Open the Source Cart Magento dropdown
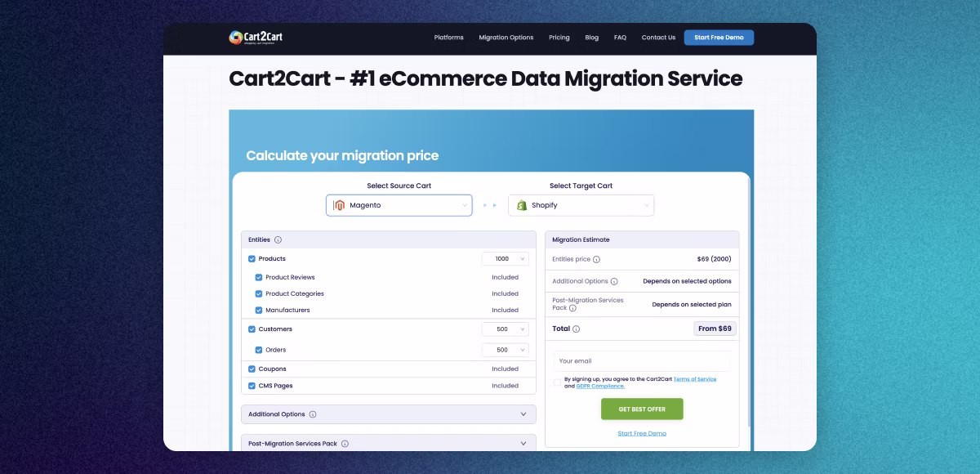Screen dimensions: 980x474 [x=399, y=205]
